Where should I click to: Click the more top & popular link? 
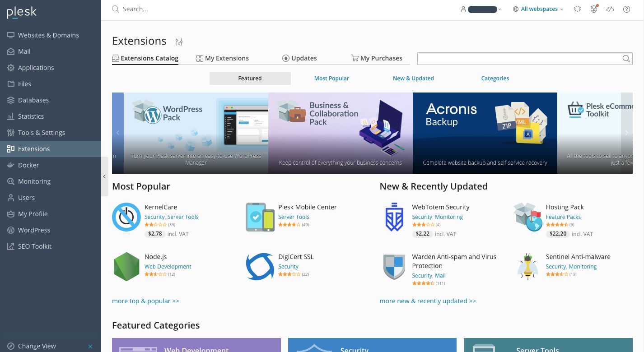point(145,301)
